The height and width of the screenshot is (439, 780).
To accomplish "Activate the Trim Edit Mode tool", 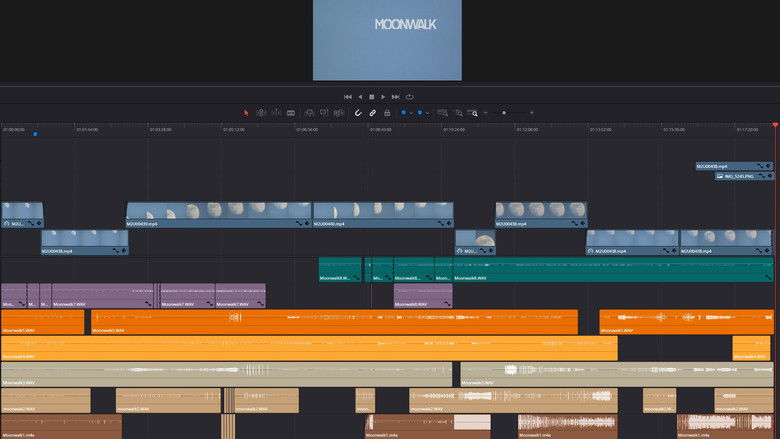I will (x=261, y=113).
